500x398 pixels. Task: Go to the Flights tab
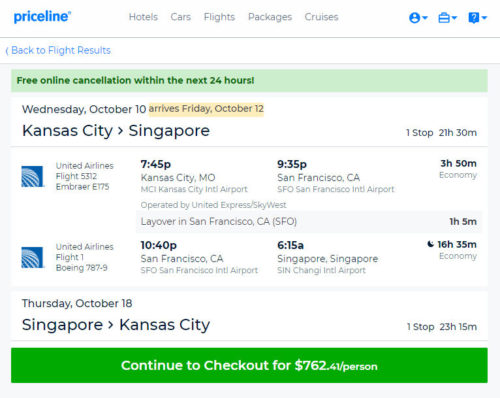[x=219, y=17]
